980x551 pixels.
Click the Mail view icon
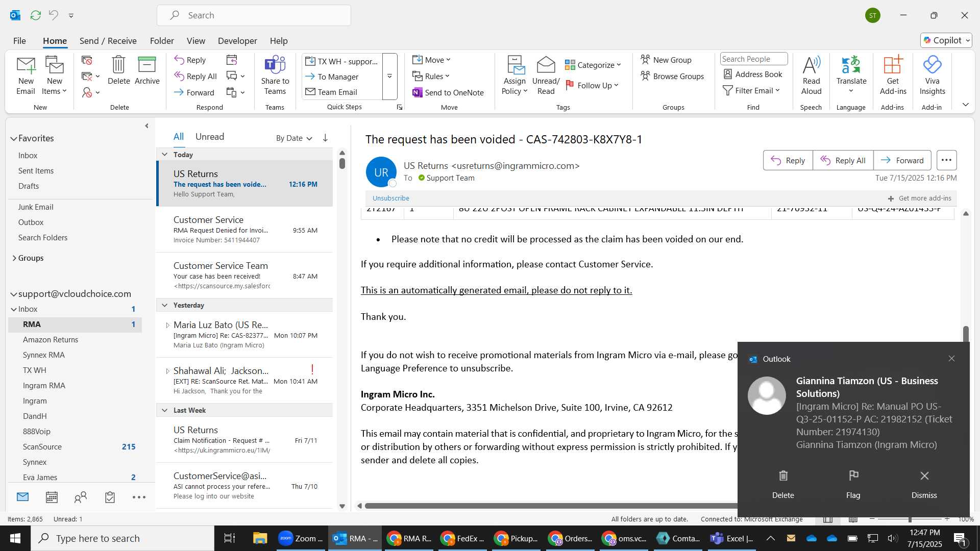tap(22, 497)
